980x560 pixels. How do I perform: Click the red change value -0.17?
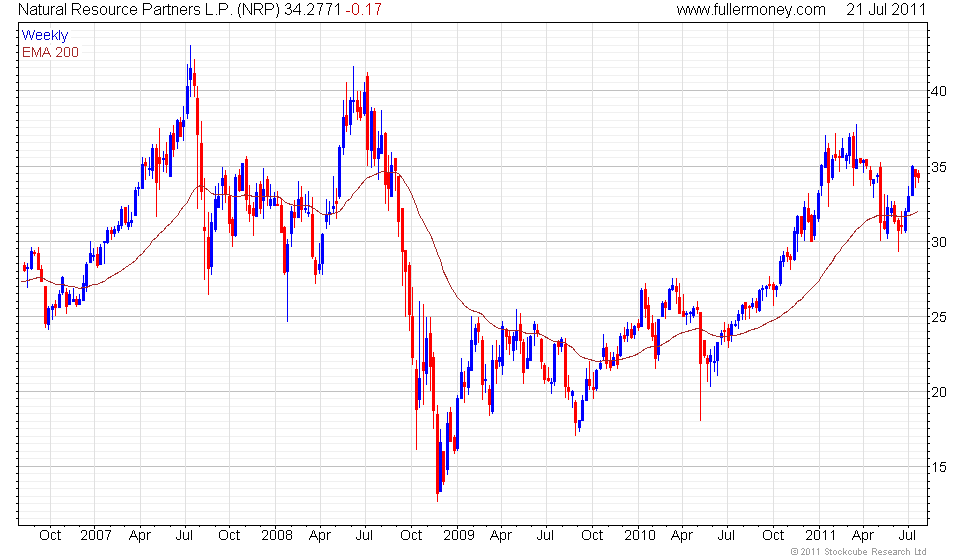[x=363, y=9]
